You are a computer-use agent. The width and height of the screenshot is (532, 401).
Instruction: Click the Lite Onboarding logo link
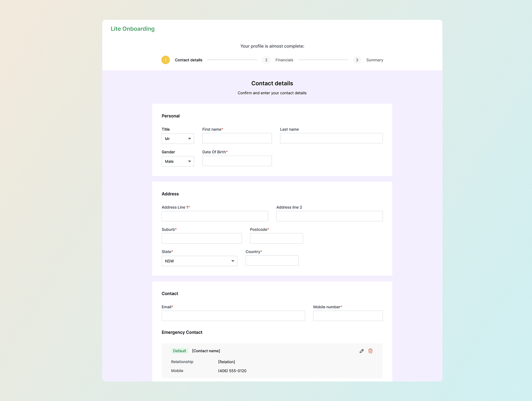pos(133,29)
